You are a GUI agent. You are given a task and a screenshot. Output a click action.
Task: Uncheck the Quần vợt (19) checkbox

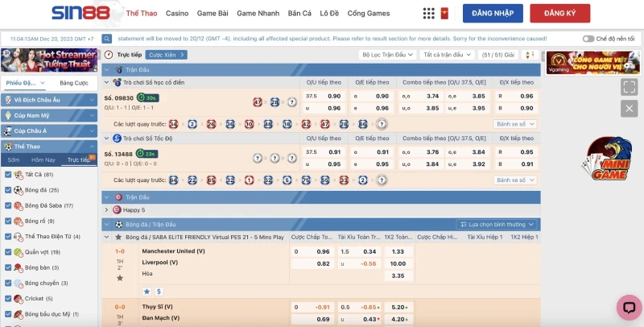(x=8, y=252)
